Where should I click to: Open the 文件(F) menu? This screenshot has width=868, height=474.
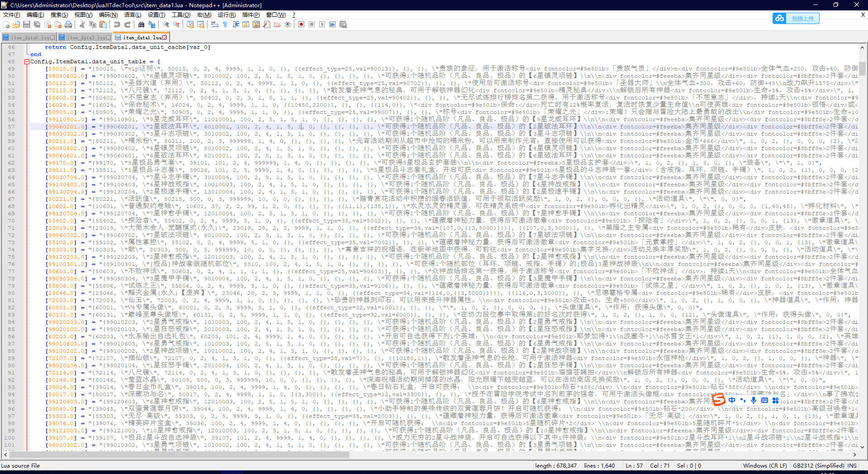coord(12,15)
